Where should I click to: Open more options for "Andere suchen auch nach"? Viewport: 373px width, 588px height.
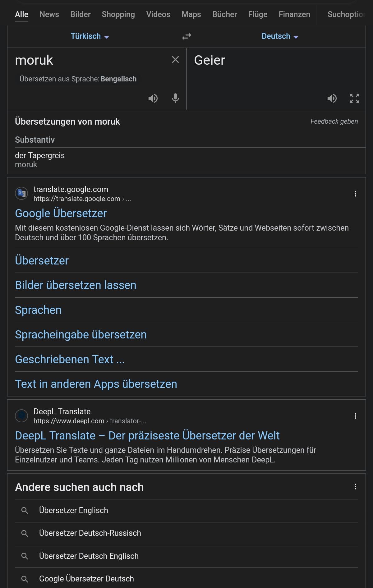[x=355, y=487]
